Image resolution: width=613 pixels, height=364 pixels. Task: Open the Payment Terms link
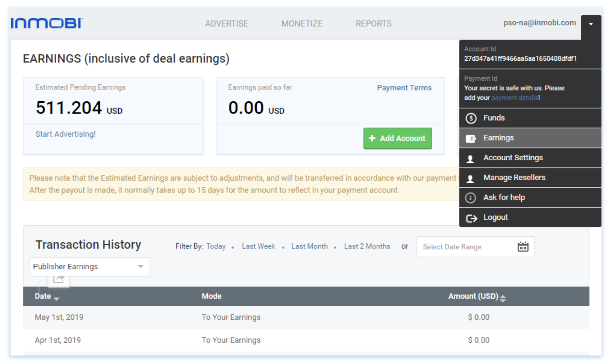(404, 88)
